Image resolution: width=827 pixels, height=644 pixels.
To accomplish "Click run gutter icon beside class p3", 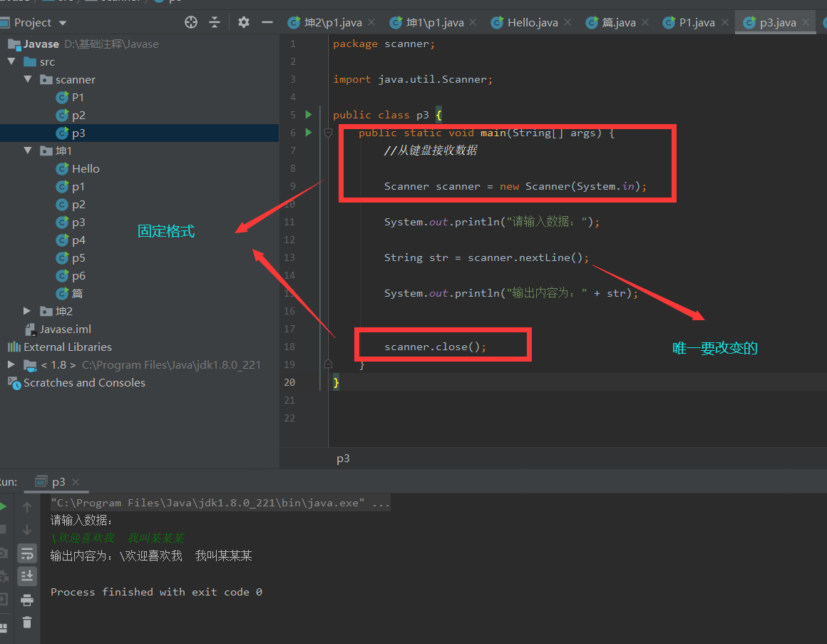I will point(309,114).
